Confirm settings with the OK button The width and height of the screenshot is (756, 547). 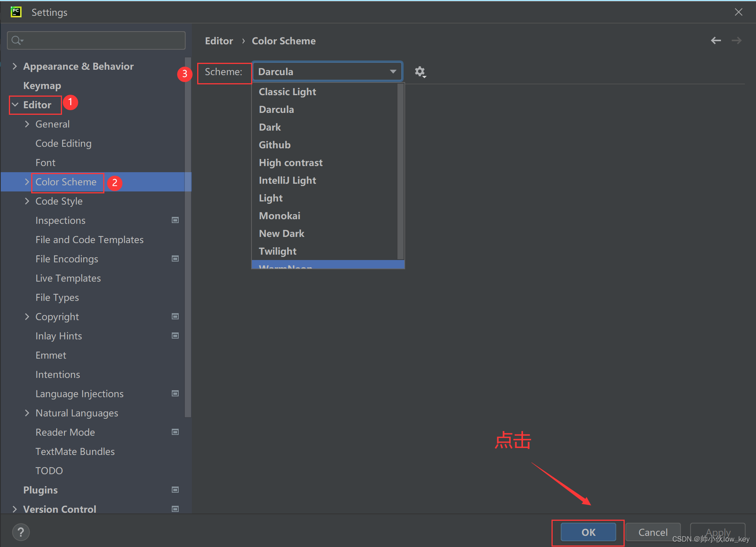588,532
